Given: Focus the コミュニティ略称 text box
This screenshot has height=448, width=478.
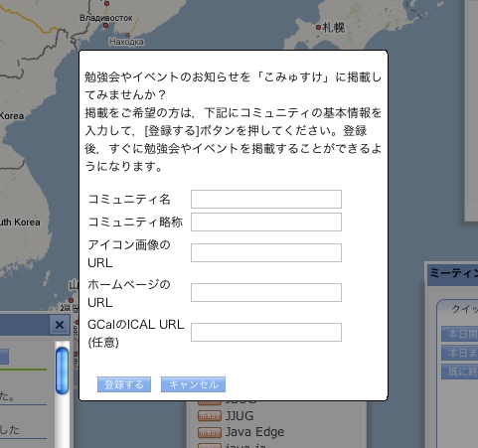Looking at the screenshot, I should 266,222.
